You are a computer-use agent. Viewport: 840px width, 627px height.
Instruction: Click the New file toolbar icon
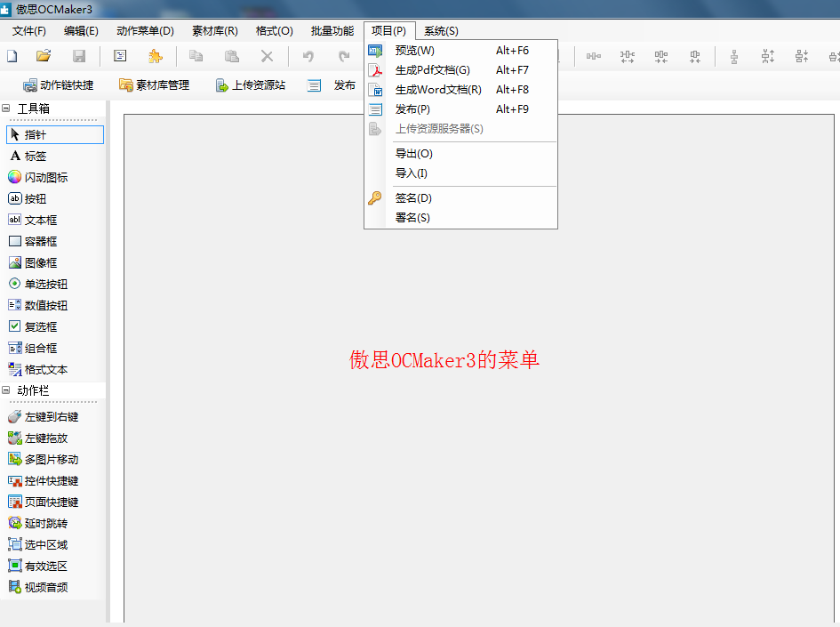click(12, 56)
